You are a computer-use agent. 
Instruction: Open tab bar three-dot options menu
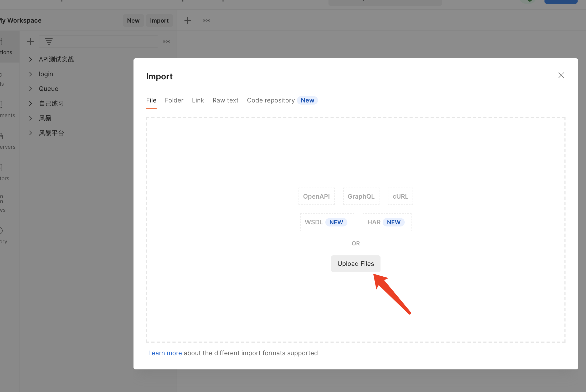coord(206,20)
